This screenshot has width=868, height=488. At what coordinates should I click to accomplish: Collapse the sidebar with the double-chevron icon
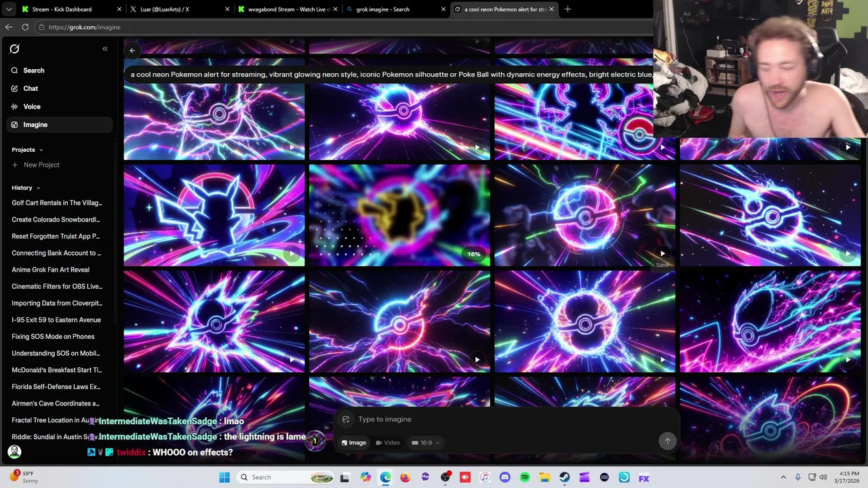[x=105, y=49]
